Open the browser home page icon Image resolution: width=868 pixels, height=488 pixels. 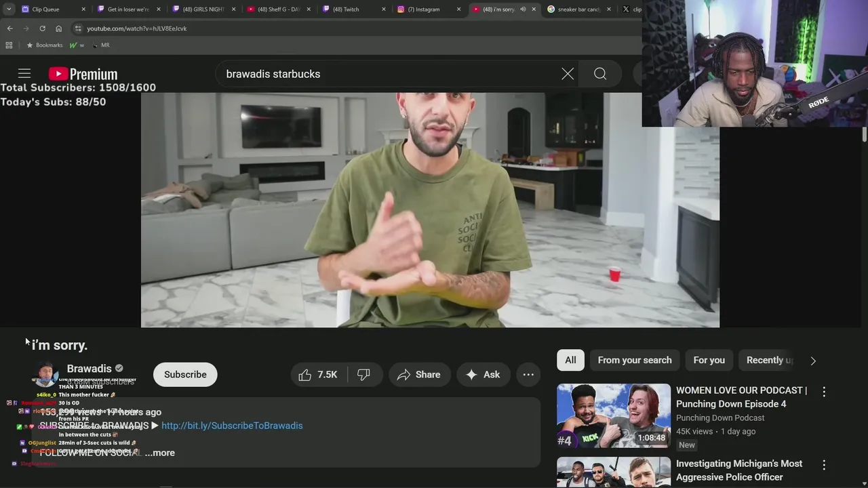coord(58,28)
